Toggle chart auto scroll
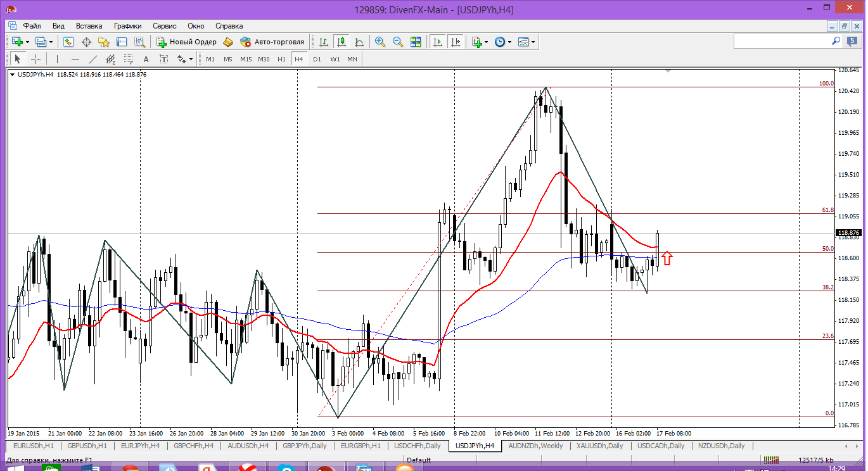 pyautogui.click(x=437, y=42)
